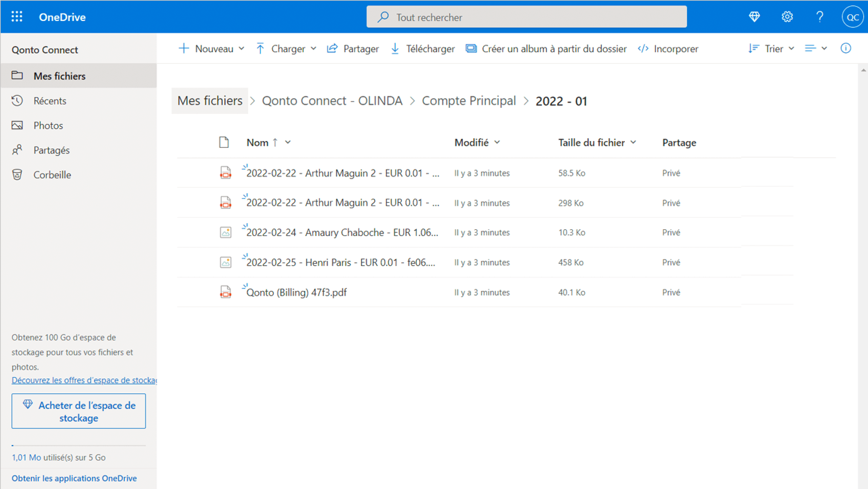Image resolution: width=868 pixels, height=489 pixels.
Task: Click Privé sharing cell of Qonto (Billing) row
Action: [671, 292]
